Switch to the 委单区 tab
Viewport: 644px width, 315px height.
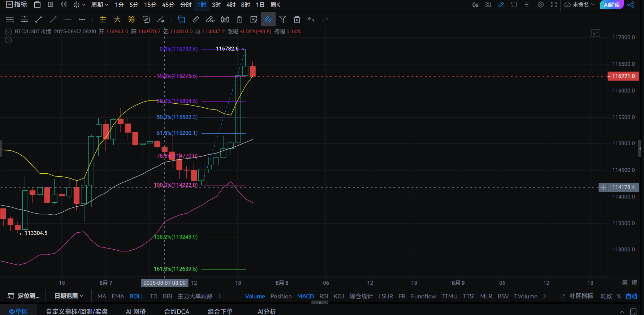click(x=18, y=311)
